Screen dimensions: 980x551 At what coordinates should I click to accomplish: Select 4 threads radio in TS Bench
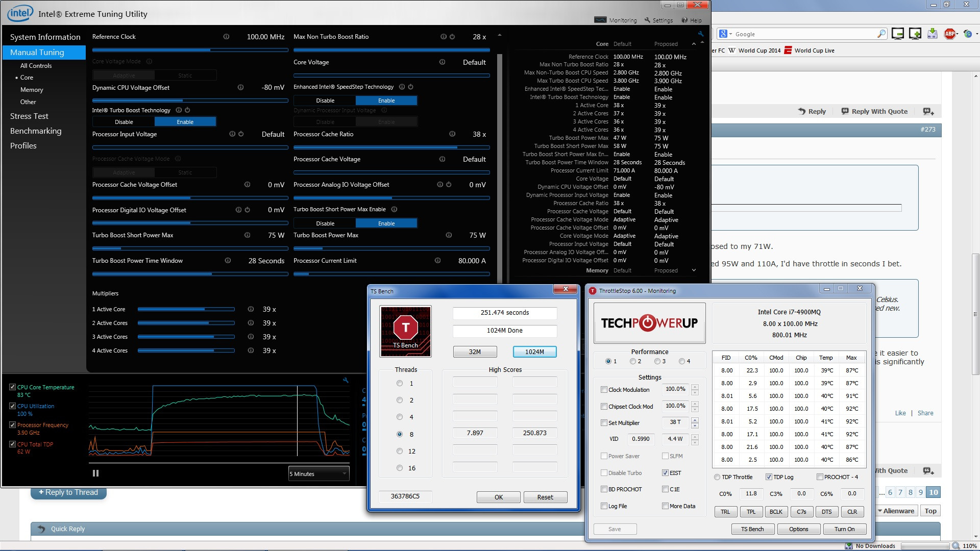[400, 417]
